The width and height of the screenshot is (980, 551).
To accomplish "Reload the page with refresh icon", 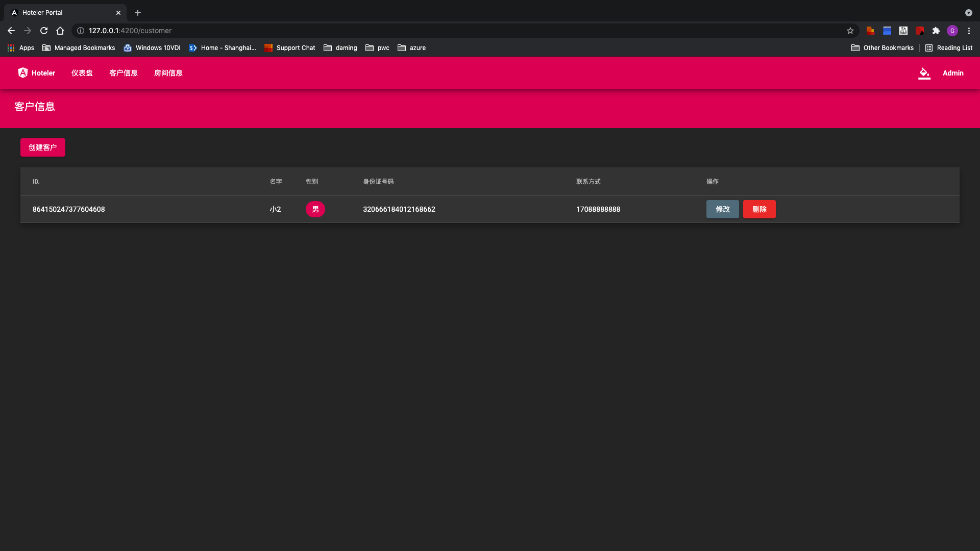I will 44,31.
